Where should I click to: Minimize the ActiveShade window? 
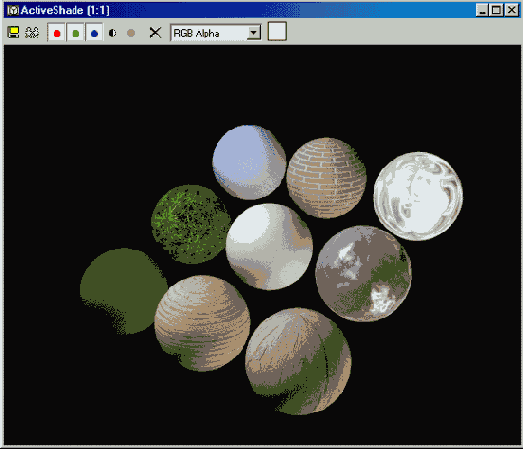(482, 10)
